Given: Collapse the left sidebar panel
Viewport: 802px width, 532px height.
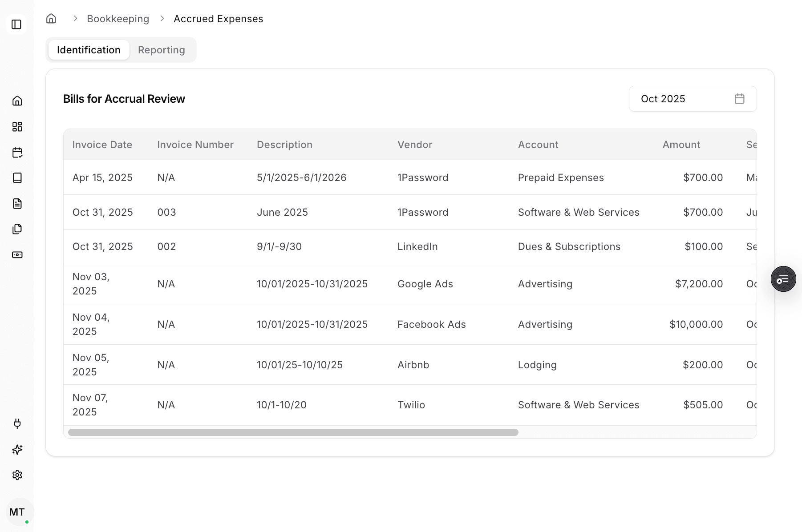Looking at the screenshot, I should (x=17, y=24).
